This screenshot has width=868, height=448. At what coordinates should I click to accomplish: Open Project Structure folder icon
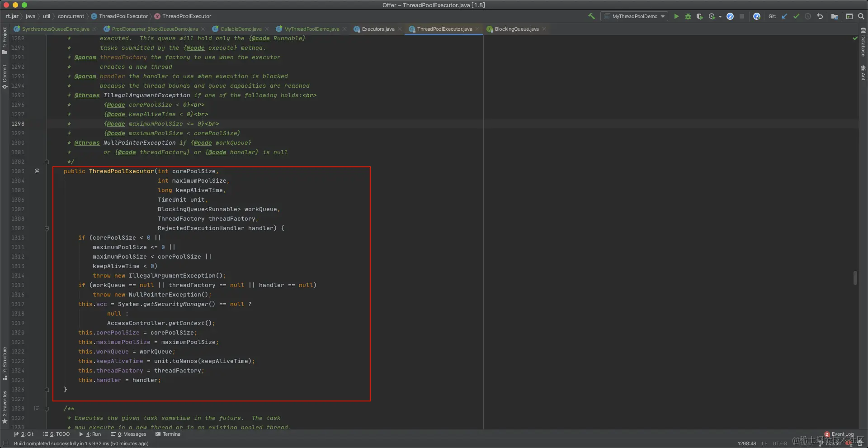click(835, 16)
